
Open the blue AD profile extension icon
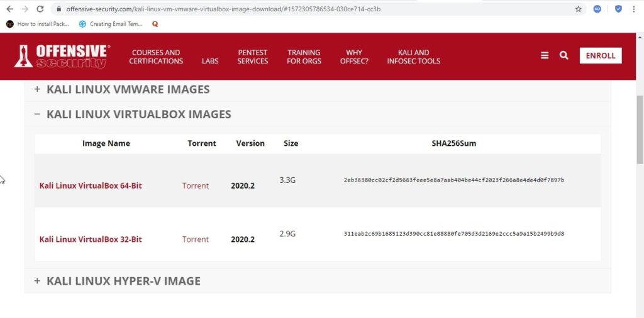[x=597, y=9]
